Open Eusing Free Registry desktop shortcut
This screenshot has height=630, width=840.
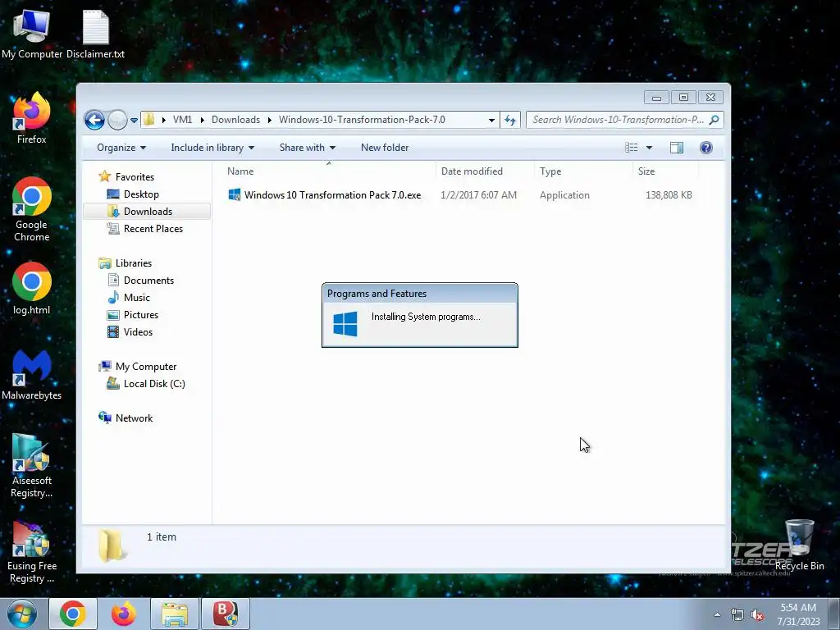[x=32, y=550]
